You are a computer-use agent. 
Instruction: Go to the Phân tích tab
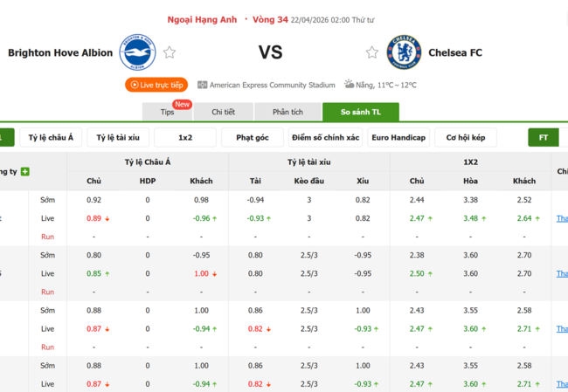(287, 112)
